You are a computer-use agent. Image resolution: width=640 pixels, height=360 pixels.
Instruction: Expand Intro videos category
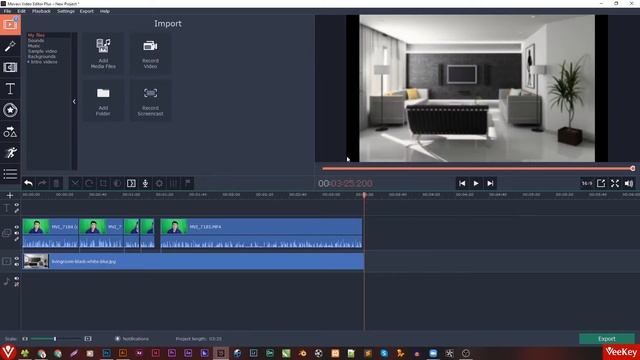click(29, 62)
